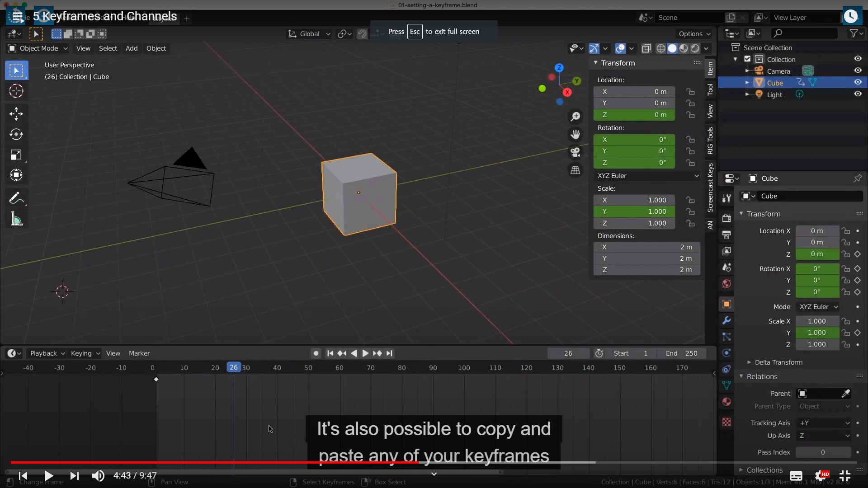Click the keyframe diamond at frame 0
The height and width of the screenshot is (488, 868).
click(x=156, y=380)
